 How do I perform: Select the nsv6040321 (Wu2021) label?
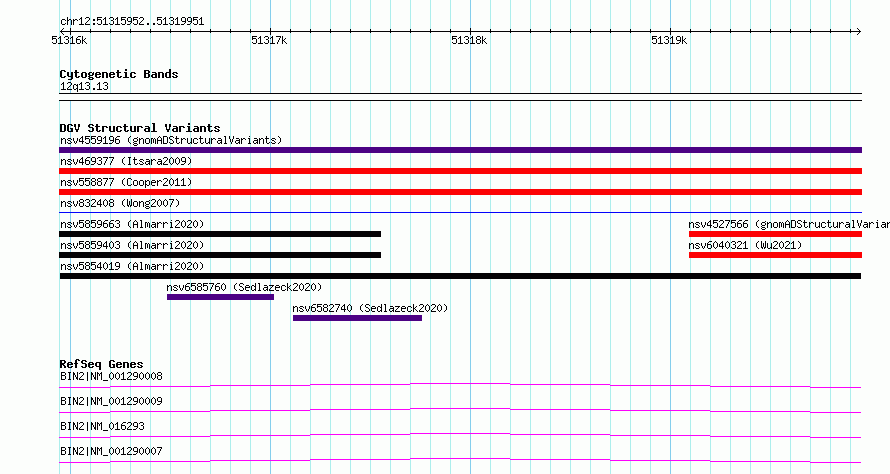(745, 245)
